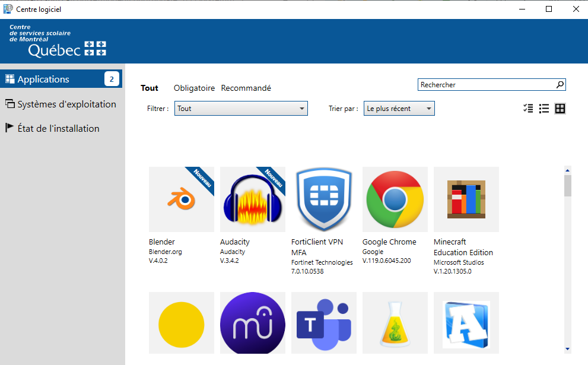Close the Centre logiciel window

(576, 9)
